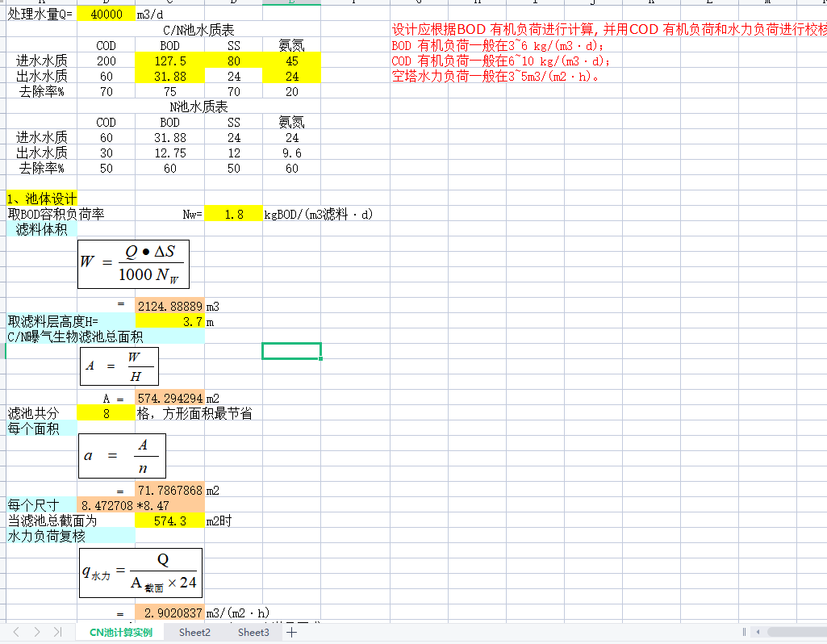Select the filter height value 3.7
The height and width of the screenshot is (644, 827).
tap(169, 321)
